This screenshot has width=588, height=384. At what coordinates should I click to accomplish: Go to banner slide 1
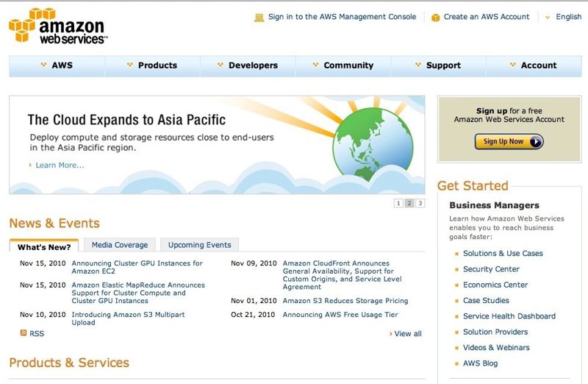pyautogui.click(x=398, y=203)
